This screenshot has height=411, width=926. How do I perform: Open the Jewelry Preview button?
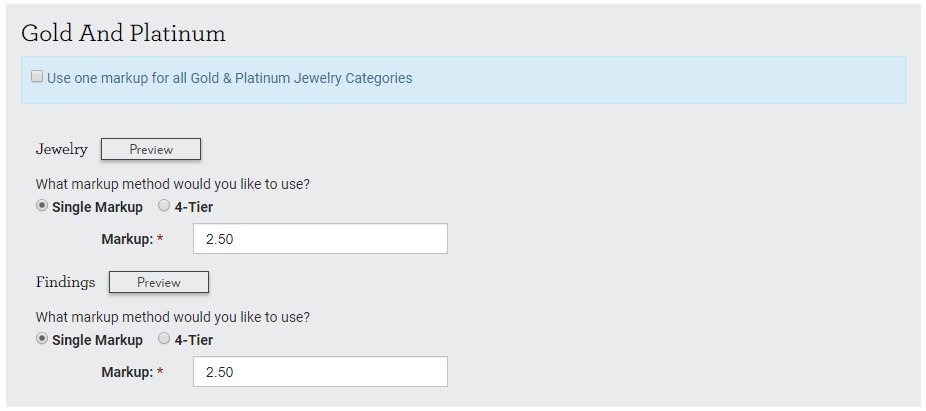151,149
